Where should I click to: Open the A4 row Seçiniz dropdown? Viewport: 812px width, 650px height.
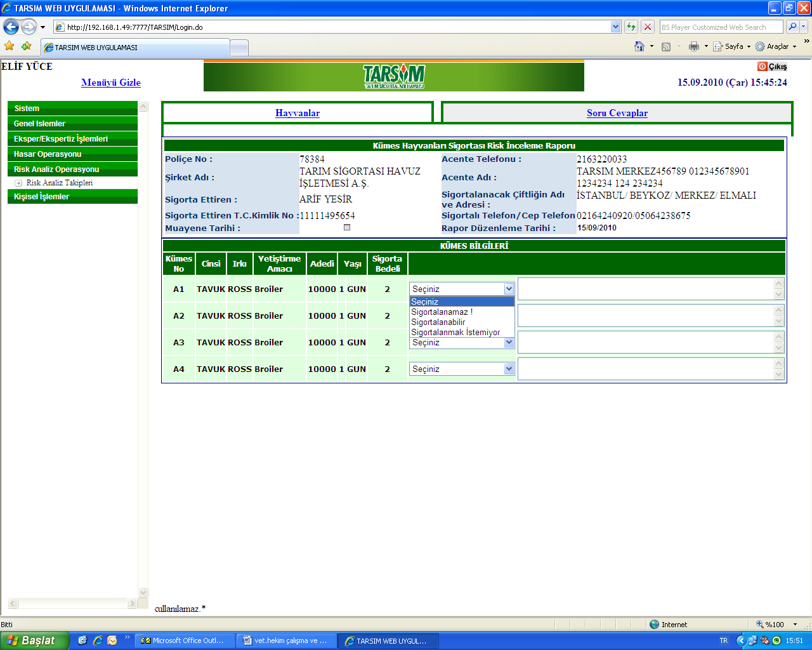[462, 369]
